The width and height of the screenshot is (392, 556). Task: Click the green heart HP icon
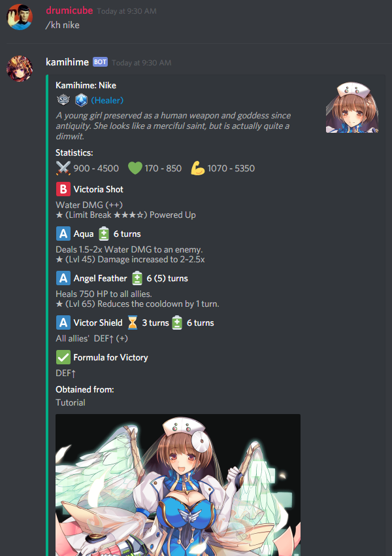(x=135, y=168)
